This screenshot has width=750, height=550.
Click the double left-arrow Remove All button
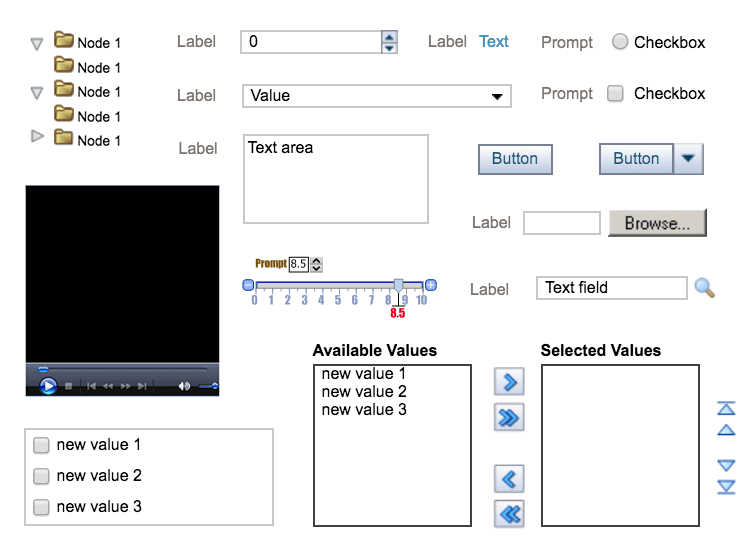[509, 514]
